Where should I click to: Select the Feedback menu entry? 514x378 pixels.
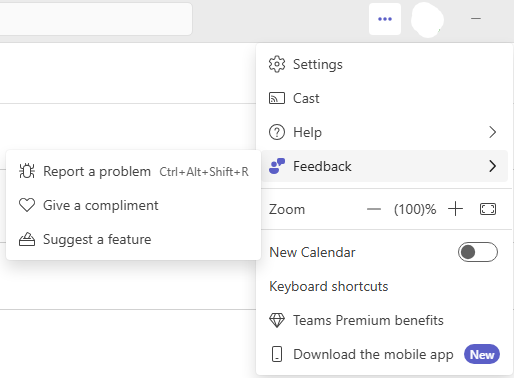[x=384, y=166]
